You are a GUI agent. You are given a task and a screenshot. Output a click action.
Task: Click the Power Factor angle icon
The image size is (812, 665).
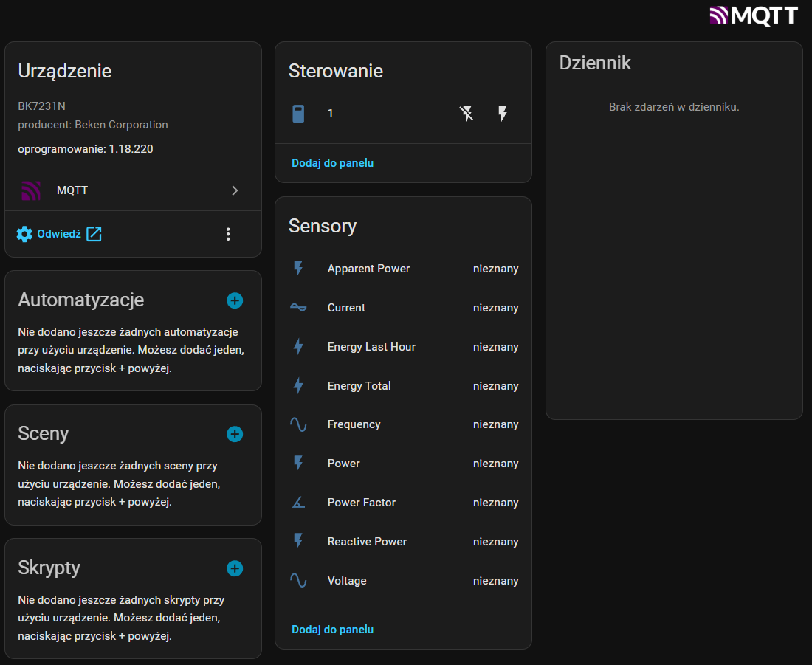pos(298,503)
